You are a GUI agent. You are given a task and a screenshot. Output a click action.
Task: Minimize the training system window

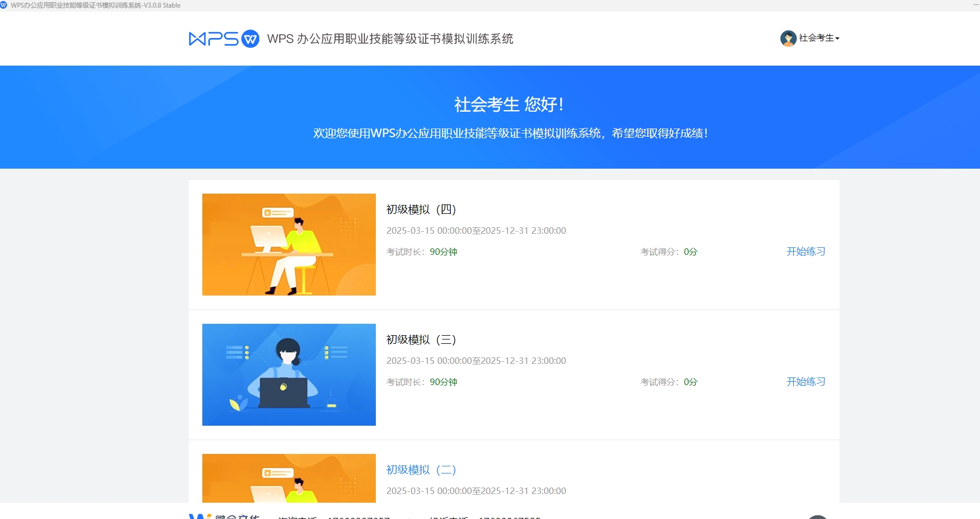point(976,5)
